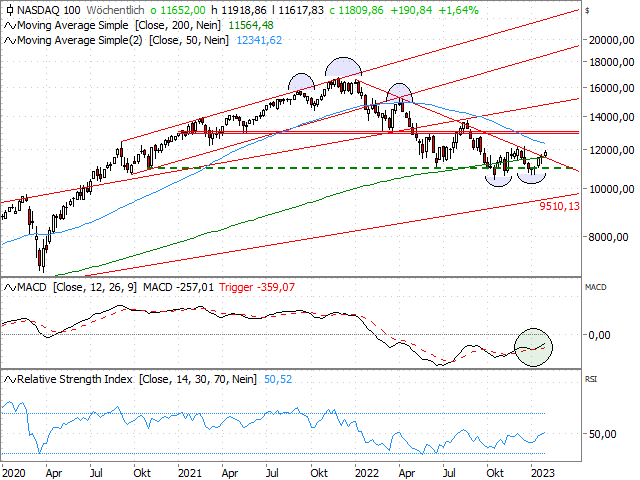Click the $ currency symbol on price axis
640x480 pixels.
click(x=587, y=11)
